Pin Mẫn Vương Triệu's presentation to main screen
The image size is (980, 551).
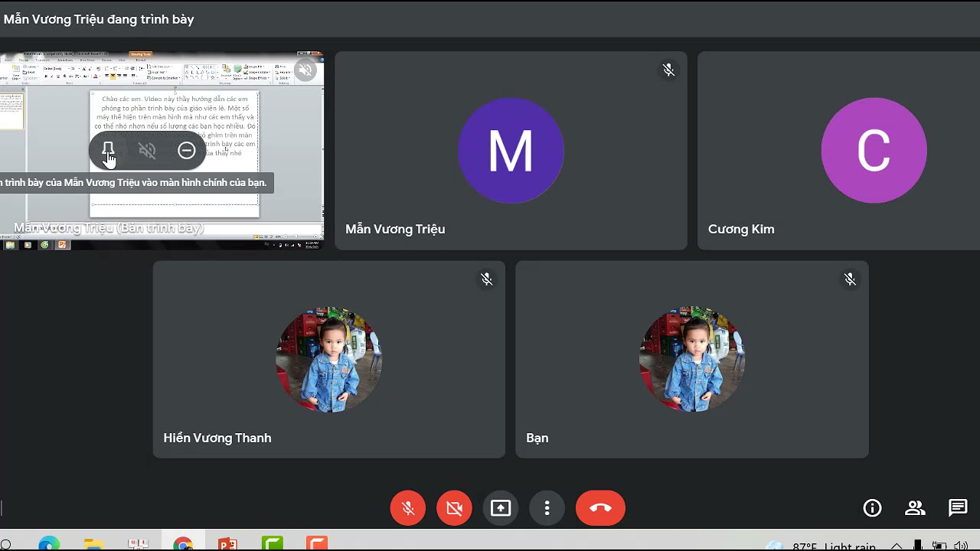pyautogui.click(x=108, y=151)
